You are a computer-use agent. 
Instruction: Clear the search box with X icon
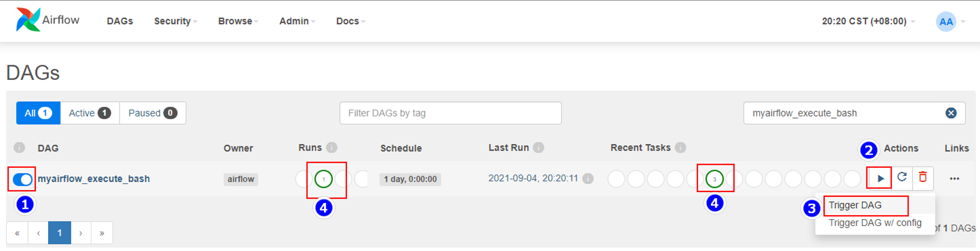[951, 113]
